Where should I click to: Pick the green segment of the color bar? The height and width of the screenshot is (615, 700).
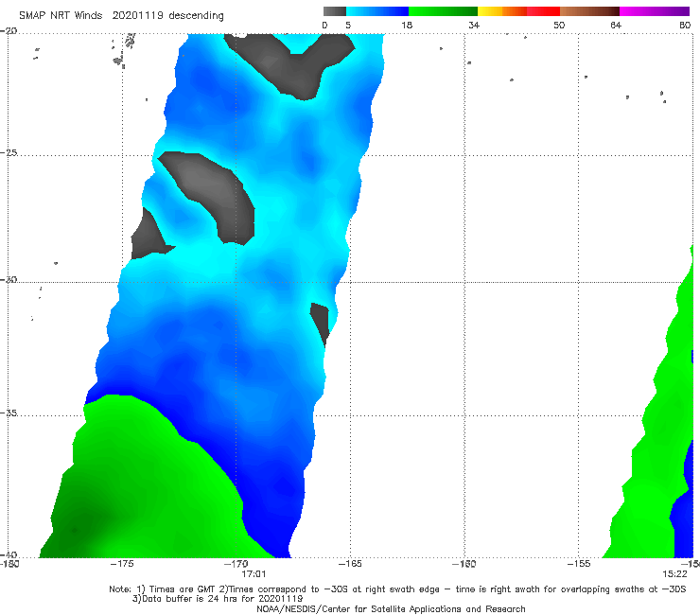443,11
